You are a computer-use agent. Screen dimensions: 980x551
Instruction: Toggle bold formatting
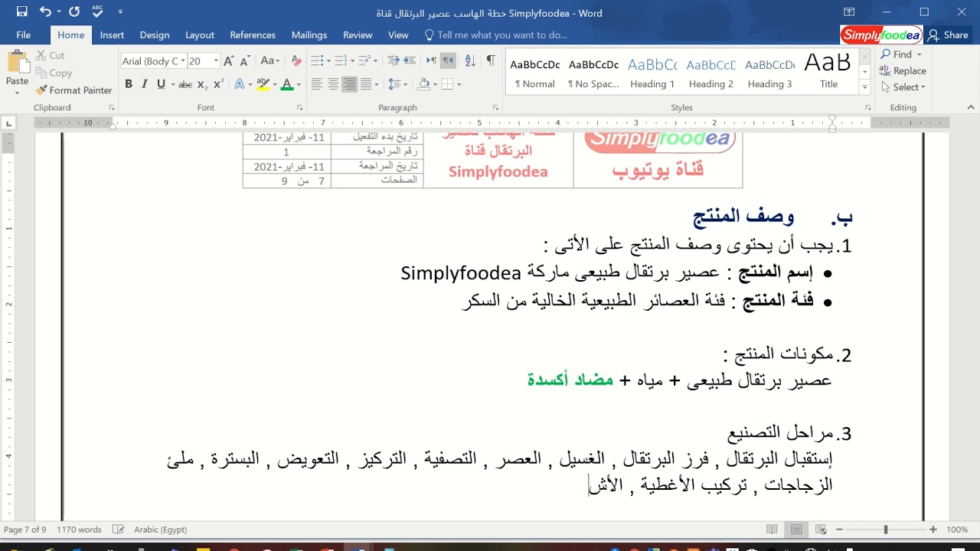click(129, 84)
